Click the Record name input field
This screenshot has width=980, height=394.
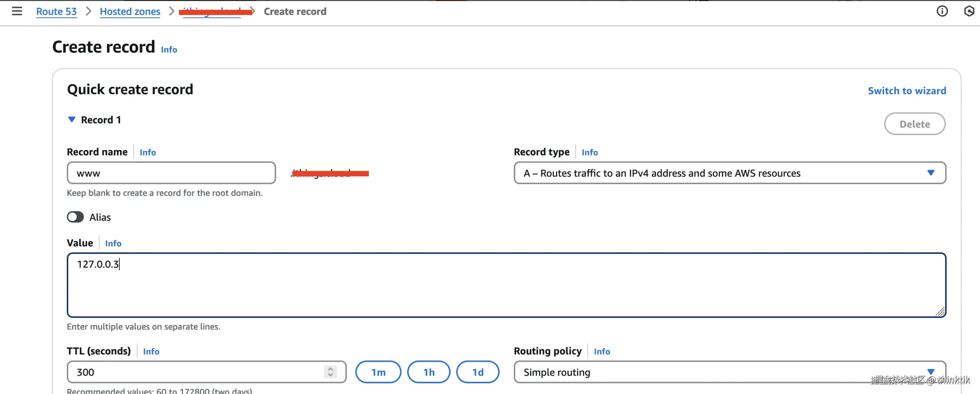(x=171, y=173)
